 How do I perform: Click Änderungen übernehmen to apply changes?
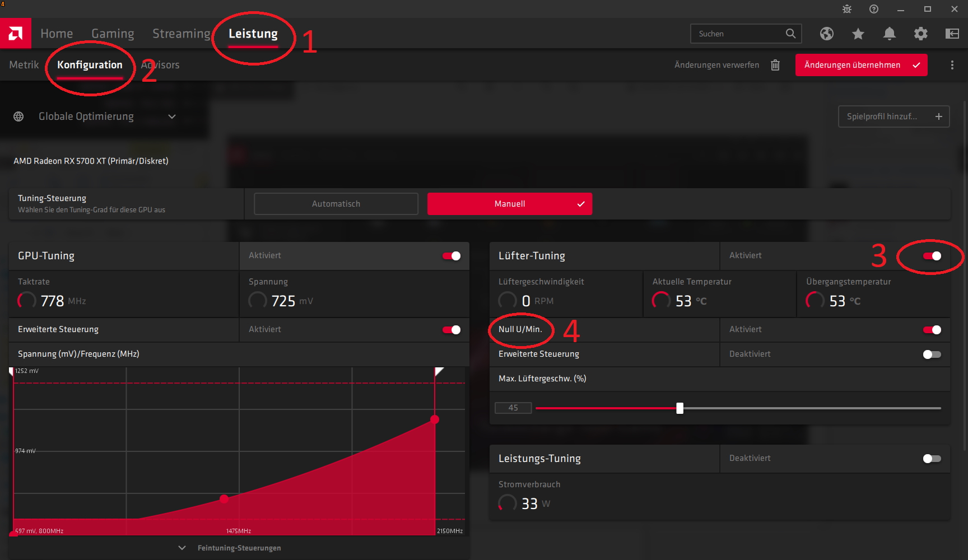pos(862,65)
